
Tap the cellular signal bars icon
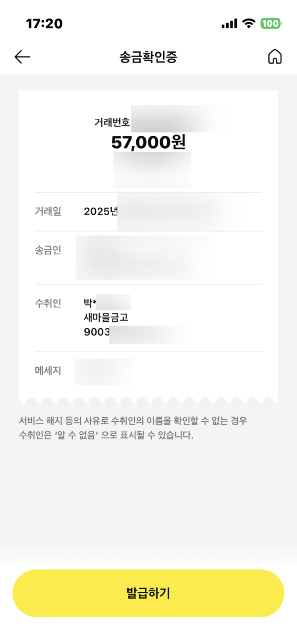[229, 23]
